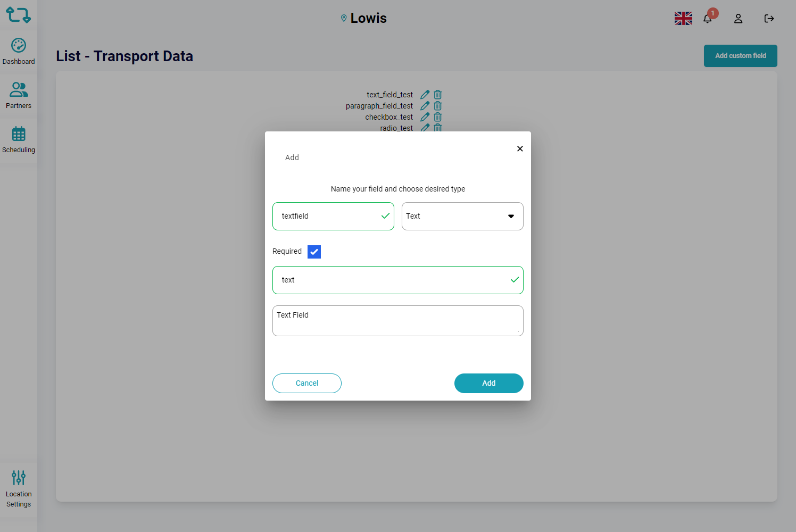Open the Dashboard page
This screenshot has width=796, height=532.
coord(19,52)
